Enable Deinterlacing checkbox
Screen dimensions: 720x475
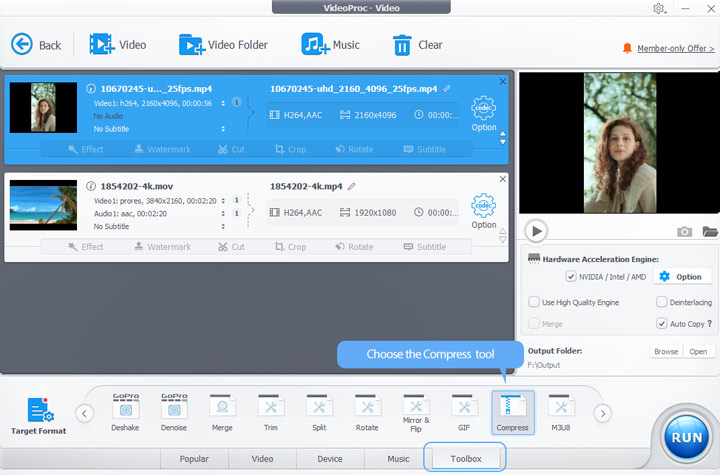(661, 302)
